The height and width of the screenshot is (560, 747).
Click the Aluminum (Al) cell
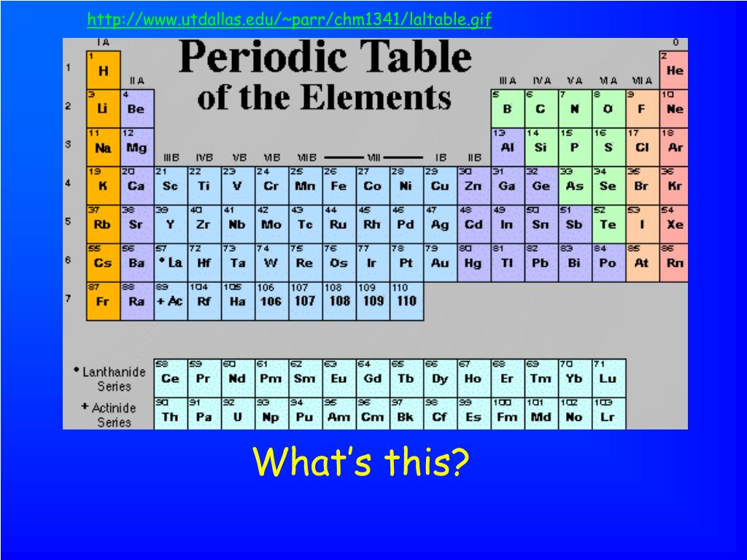[x=508, y=147]
